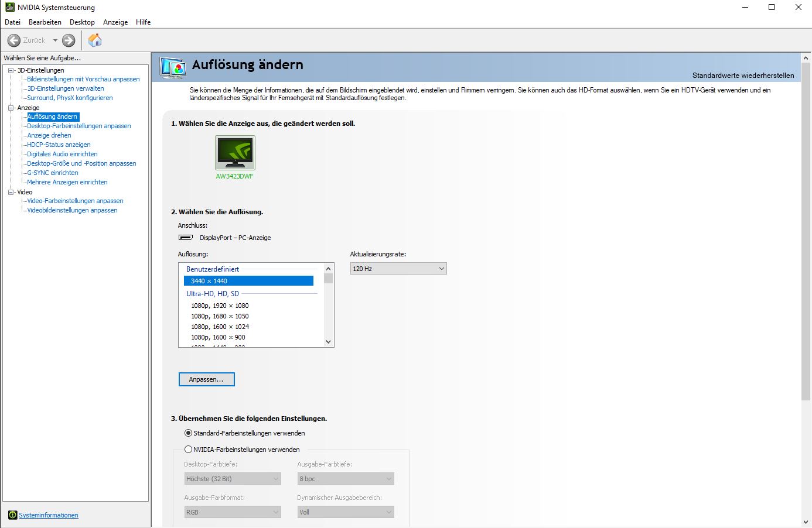Click the main panel vertical scrollbar
The width and height of the screenshot is (812, 528).
(x=806, y=232)
